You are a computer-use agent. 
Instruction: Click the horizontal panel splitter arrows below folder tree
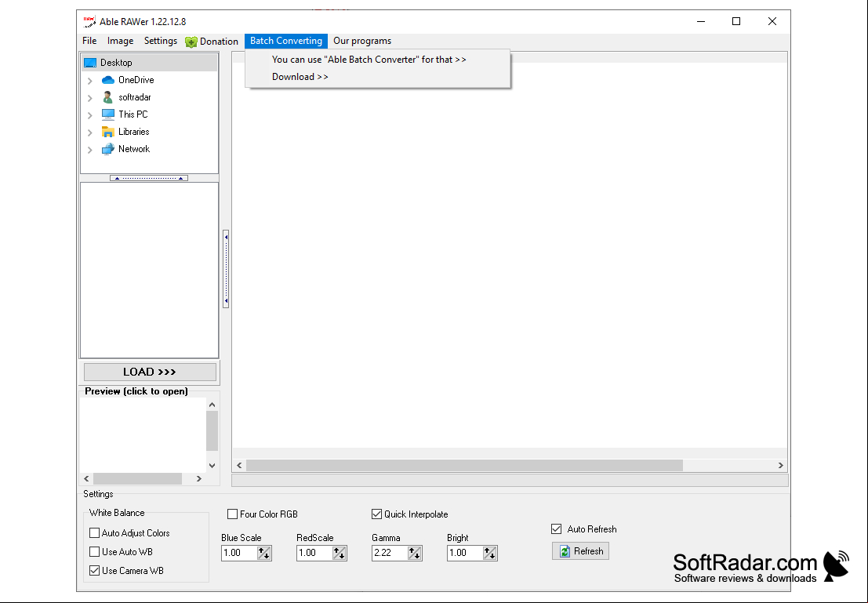[x=149, y=178]
